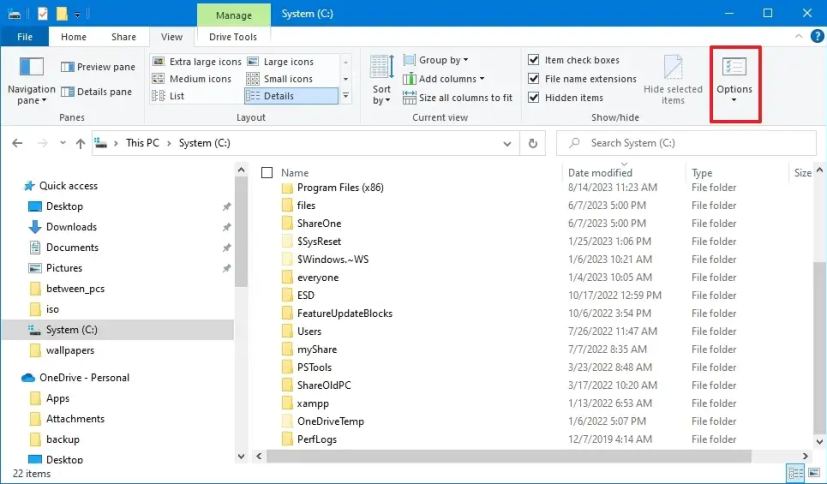Sort by Date modified column header
Viewport: 827px width, 484px height.
pyautogui.click(x=600, y=172)
